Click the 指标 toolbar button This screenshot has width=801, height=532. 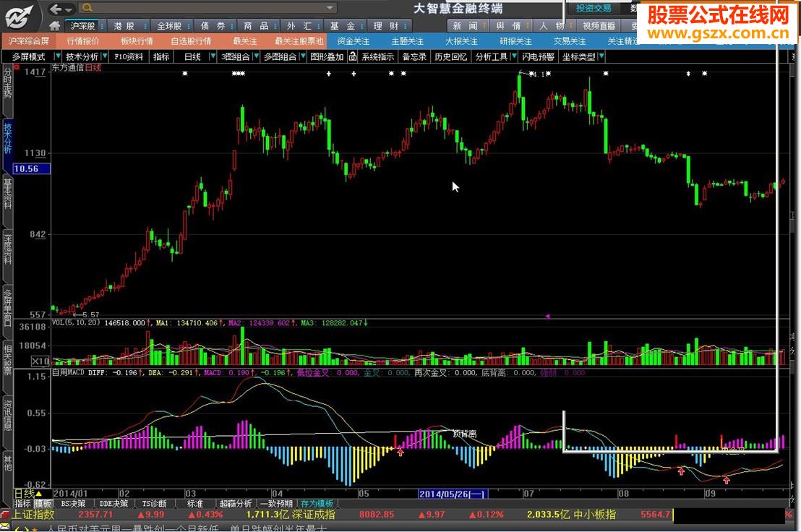coord(161,56)
